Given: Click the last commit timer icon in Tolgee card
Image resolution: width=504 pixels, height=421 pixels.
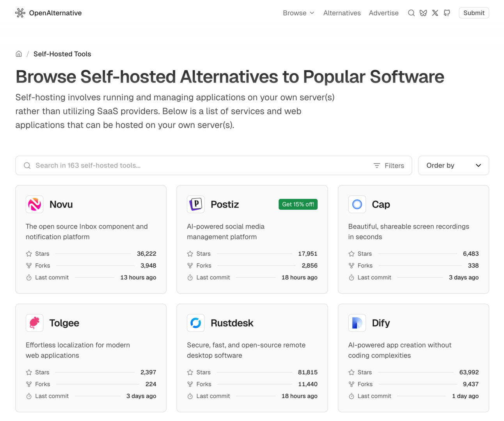Looking at the screenshot, I should pos(29,396).
